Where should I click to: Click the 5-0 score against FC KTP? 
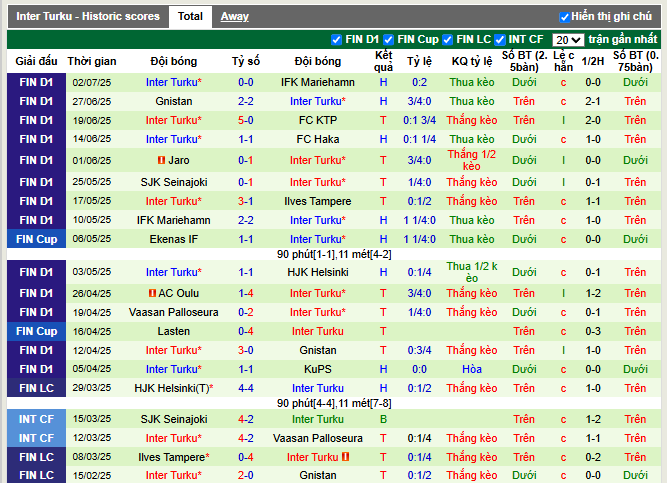[246, 120]
